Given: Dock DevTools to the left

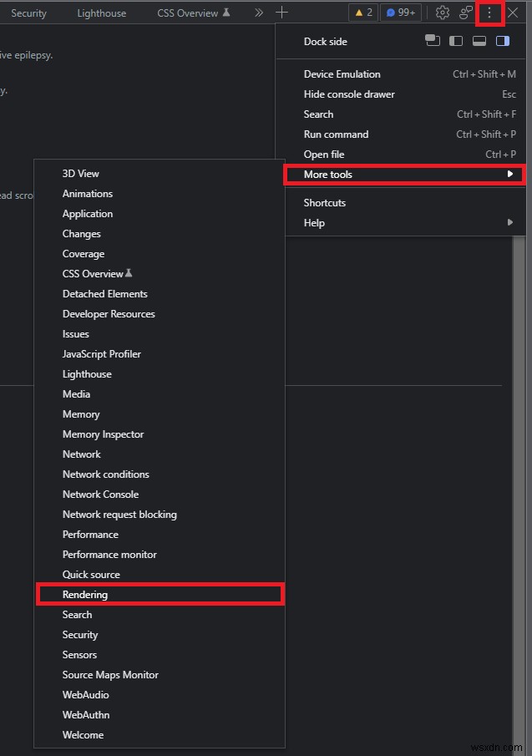Looking at the screenshot, I should pos(455,41).
